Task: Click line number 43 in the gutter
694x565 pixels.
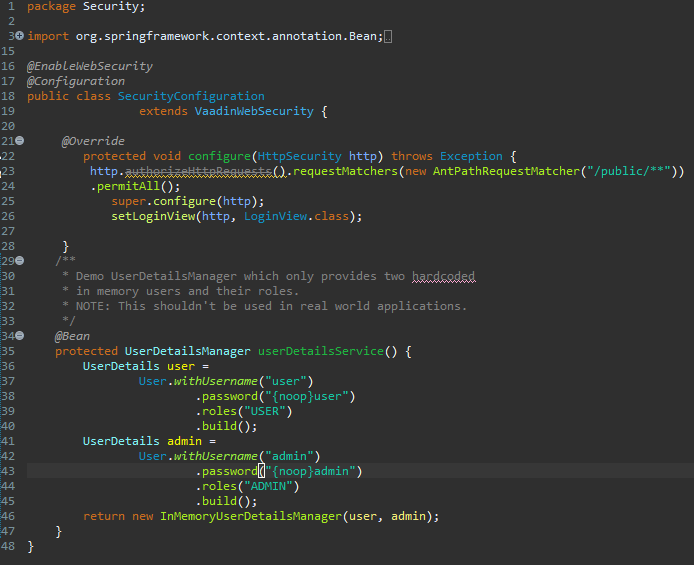Action: tap(9, 471)
